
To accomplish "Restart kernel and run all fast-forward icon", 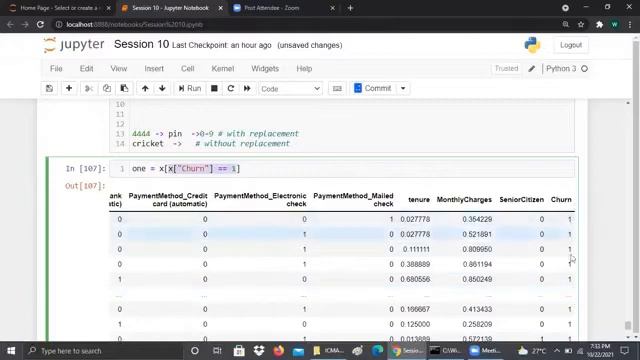I will pyautogui.click(x=247, y=88).
